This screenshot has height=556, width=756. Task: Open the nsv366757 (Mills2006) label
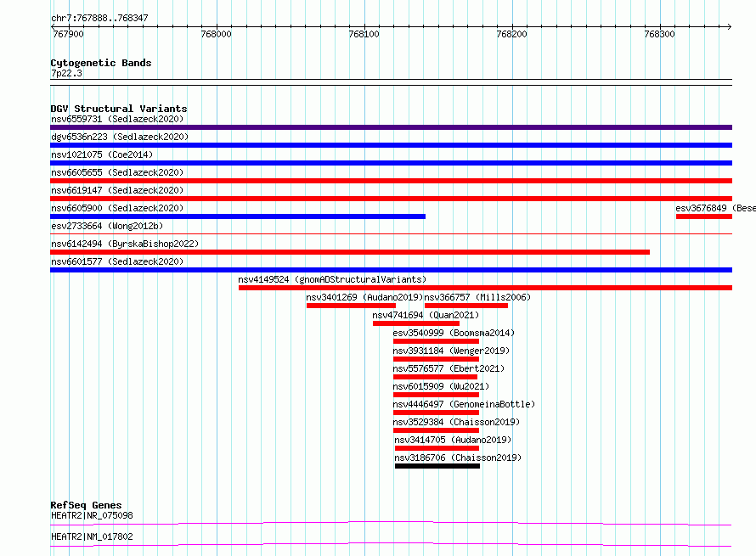(477, 297)
